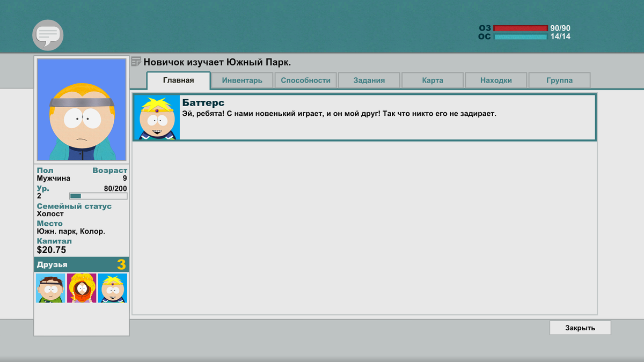Click the 80/200 experience value
The image size is (644, 362).
point(115,189)
